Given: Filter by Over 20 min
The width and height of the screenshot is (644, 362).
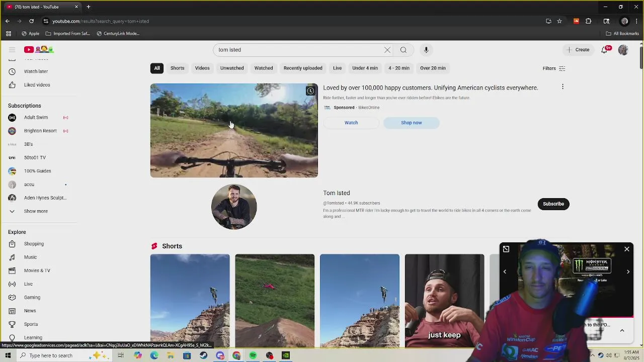Looking at the screenshot, I should 433,68.
